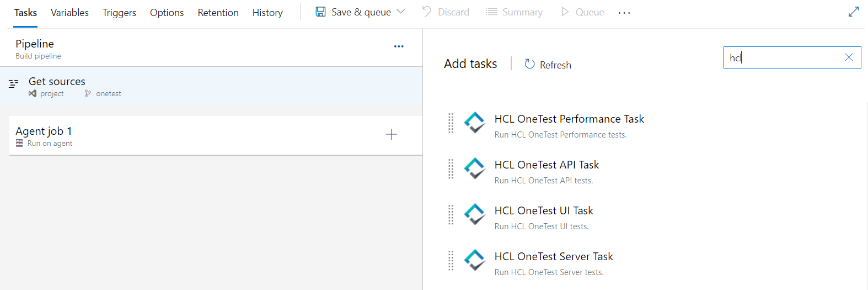The image size is (868, 290).
Task: Open the Triggers tab
Action: (x=119, y=12)
